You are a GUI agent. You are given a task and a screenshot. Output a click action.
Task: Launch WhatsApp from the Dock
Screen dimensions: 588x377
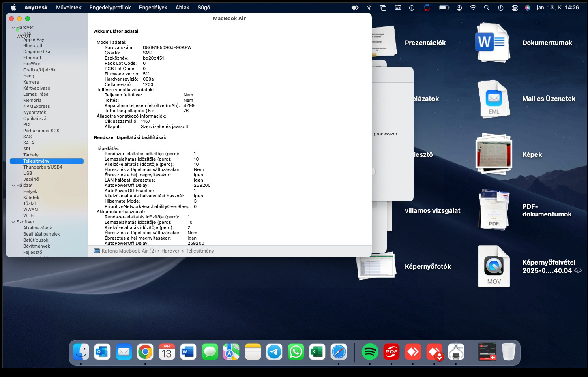tap(296, 351)
